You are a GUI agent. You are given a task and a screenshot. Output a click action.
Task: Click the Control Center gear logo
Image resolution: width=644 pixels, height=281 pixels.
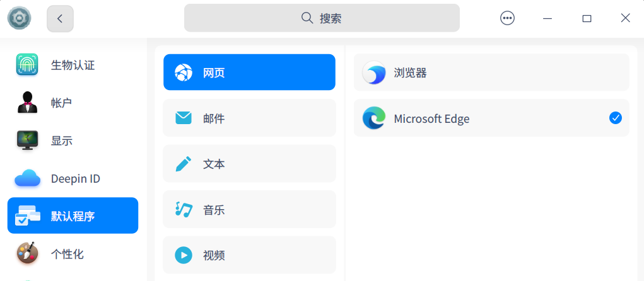coord(19,18)
